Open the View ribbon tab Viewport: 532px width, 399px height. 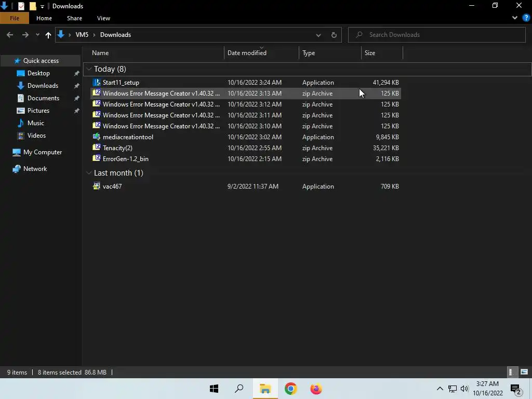click(x=103, y=18)
